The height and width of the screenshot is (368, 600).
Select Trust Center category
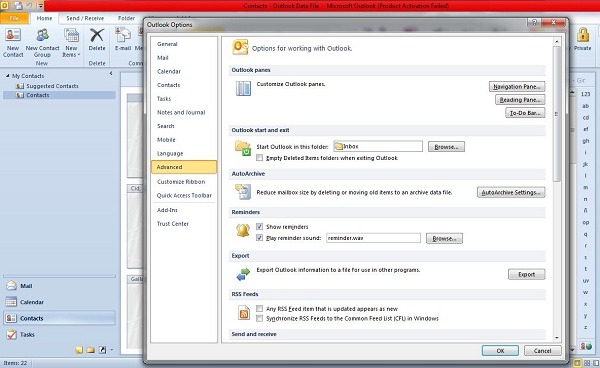click(184, 224)
